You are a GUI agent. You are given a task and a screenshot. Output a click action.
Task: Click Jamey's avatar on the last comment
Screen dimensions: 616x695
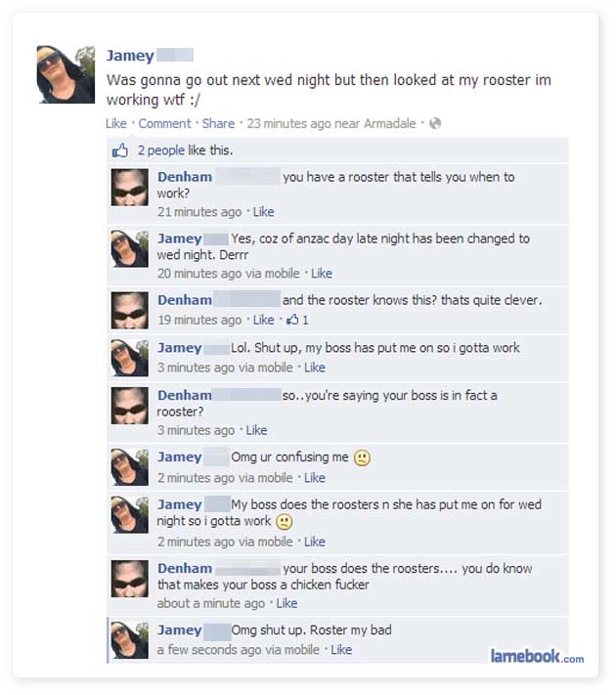129,640
